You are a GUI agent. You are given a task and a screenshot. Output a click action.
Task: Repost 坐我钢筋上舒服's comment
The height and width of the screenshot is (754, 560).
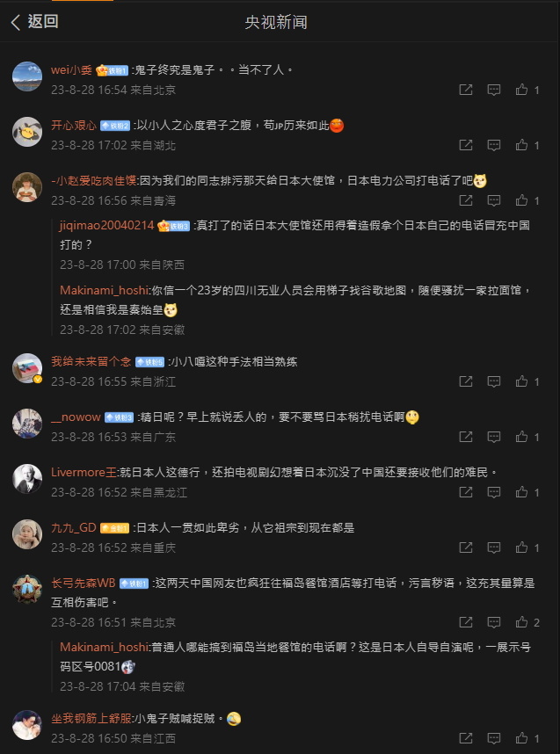[465, 738]
